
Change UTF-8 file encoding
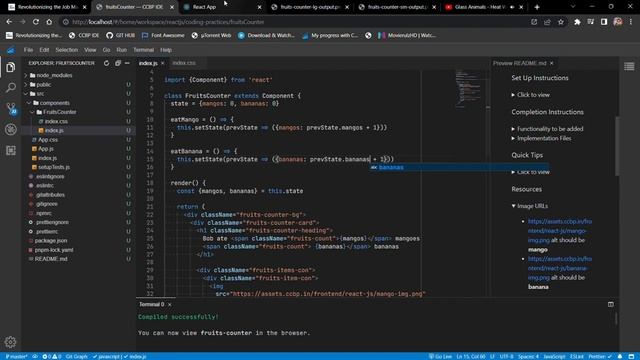[507, 356]
